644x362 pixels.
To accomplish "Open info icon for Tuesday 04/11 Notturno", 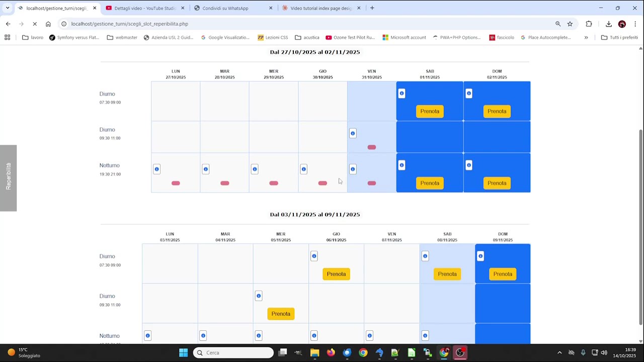I will pyautogui.click(x=203, y=336).
